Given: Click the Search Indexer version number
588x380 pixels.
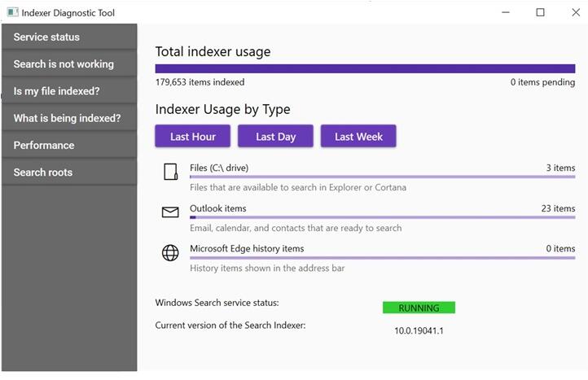Looking at the screenshot, I should click(x=419, y=330).
